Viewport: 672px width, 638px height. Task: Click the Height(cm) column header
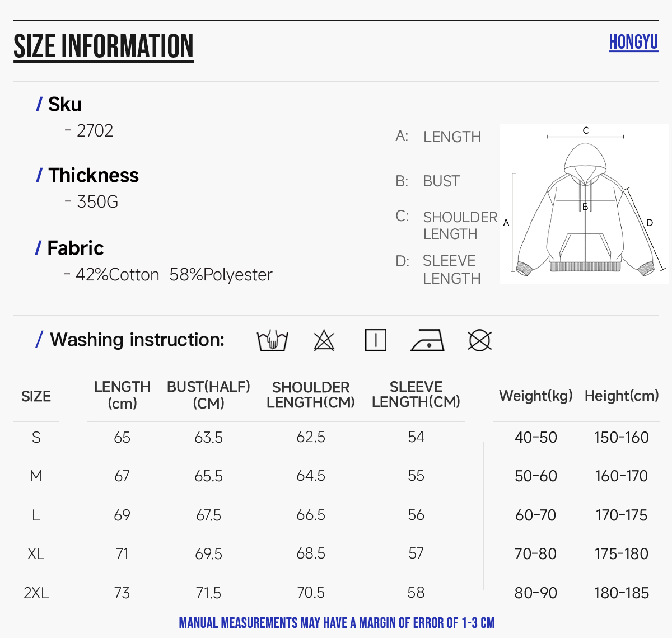[x=622, y=396]
